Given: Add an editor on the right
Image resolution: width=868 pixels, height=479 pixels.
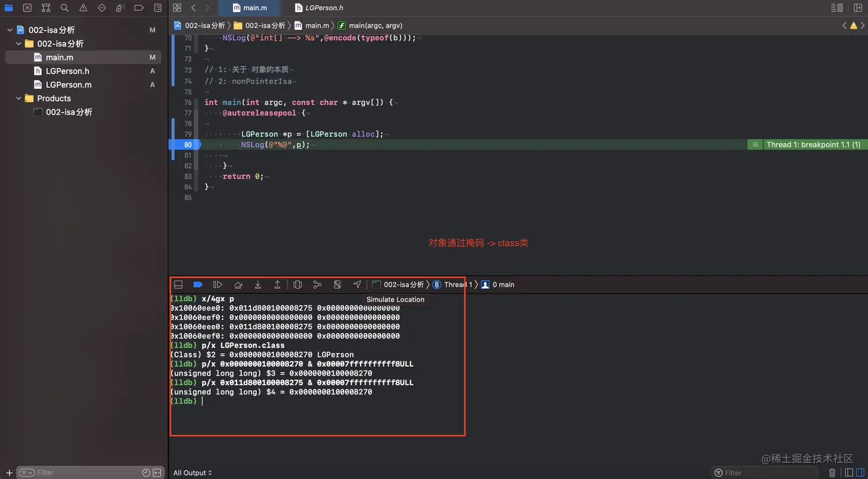Looking at the screenshot, I should pos(858,8).
